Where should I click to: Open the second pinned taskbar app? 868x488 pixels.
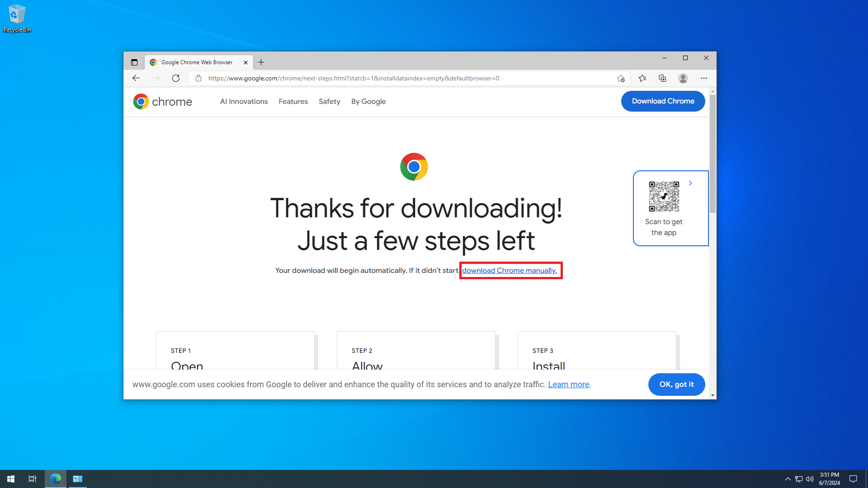click(78, 479)
